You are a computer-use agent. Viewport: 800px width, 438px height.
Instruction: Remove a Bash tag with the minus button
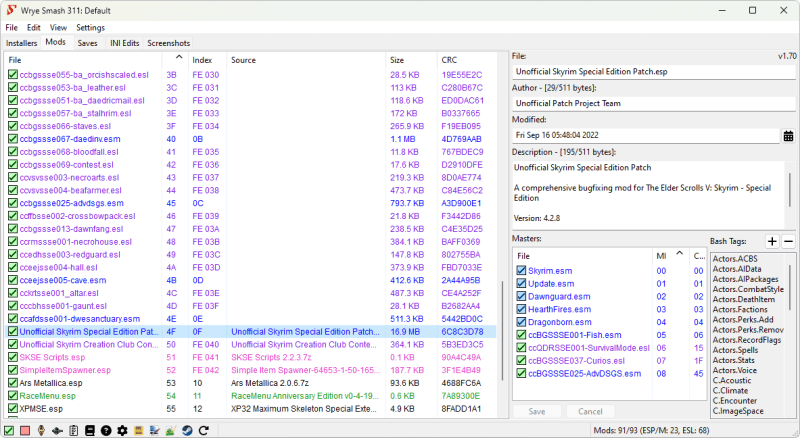coord(788,241)
